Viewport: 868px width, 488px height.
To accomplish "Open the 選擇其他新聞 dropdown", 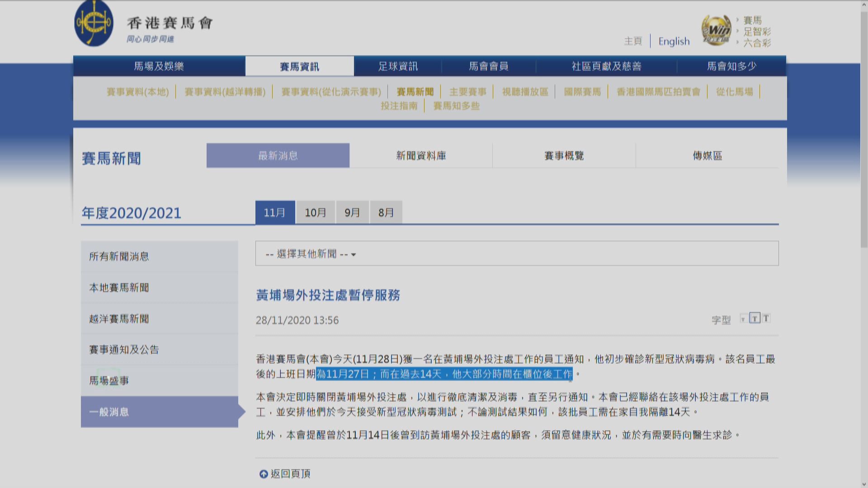I will click(x=307, y=253).
